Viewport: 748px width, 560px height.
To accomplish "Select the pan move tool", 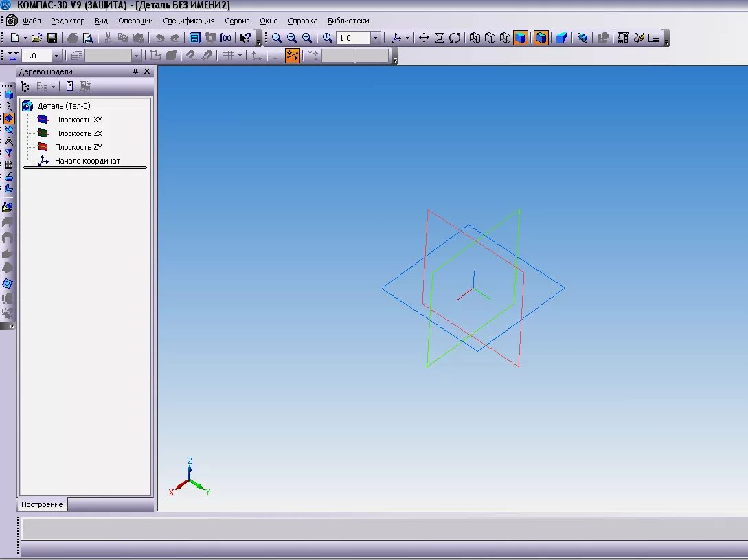I will (424, 38).
